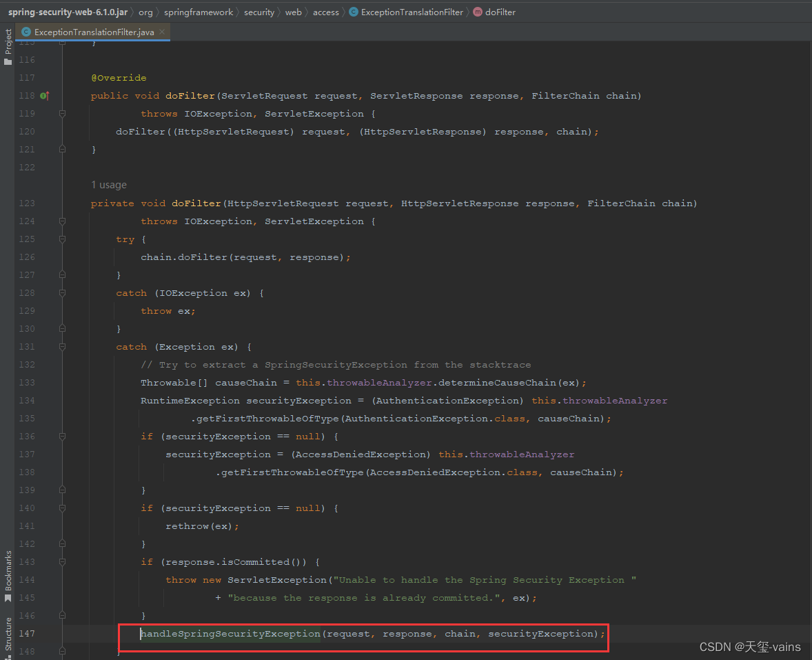Open the Project tool window
Image resolution: width=812 pixels, height=660 pixels.
pos(8,47)
